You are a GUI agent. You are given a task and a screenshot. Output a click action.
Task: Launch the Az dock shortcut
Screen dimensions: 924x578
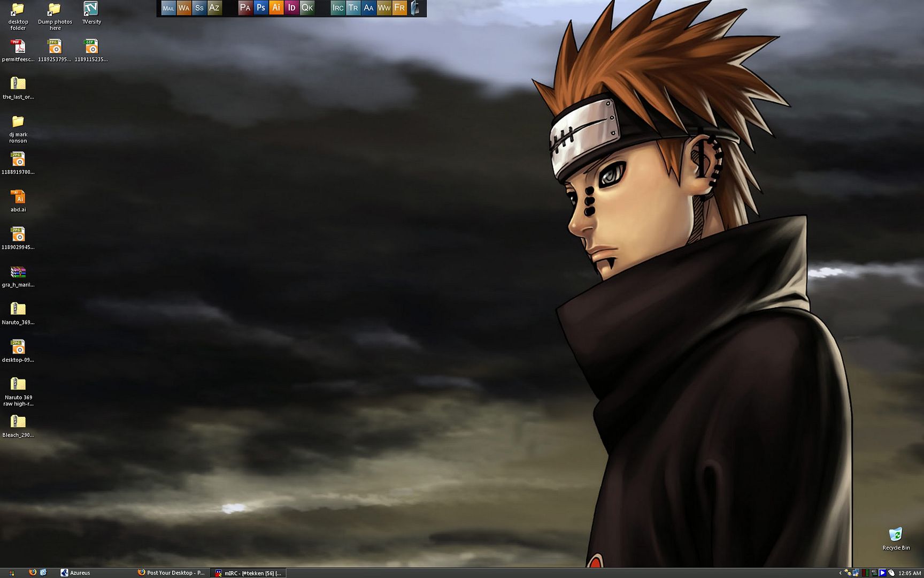pos(214,8)
